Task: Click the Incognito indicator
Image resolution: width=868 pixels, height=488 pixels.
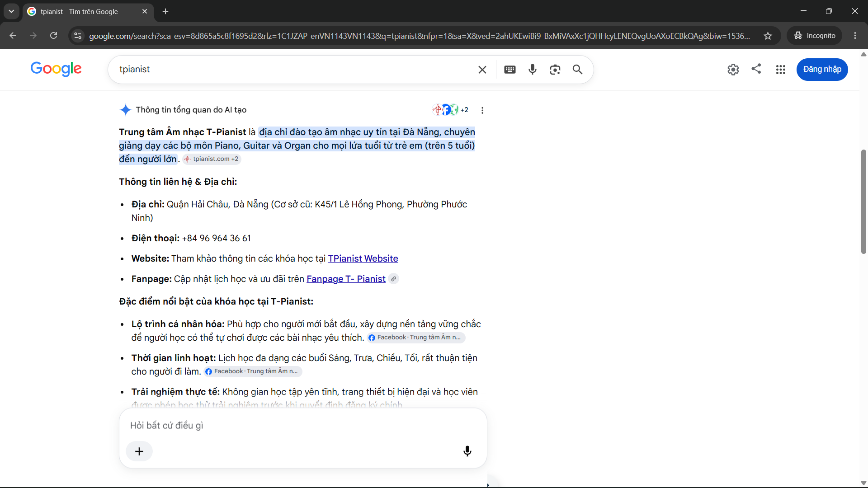Action: [x=815, y=36]
